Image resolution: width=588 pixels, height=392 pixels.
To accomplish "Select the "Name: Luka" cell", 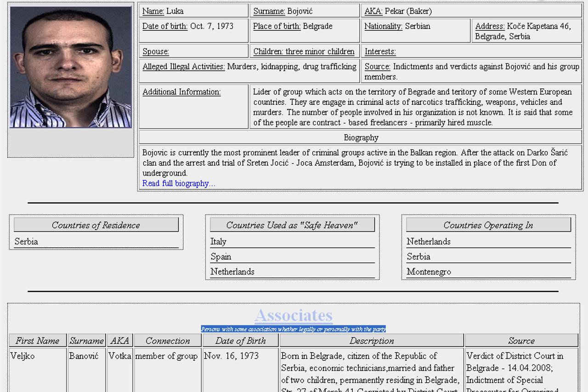I will click(x=193, y=11).
